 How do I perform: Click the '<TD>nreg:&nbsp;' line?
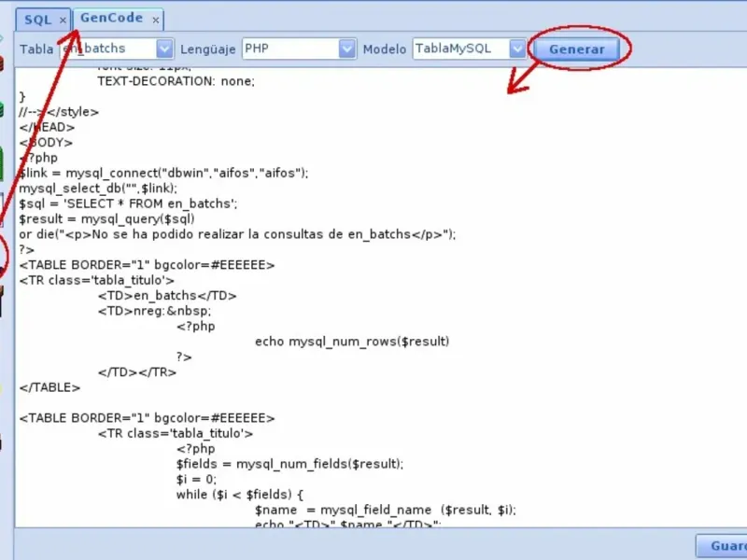click(x=154, y=311)
